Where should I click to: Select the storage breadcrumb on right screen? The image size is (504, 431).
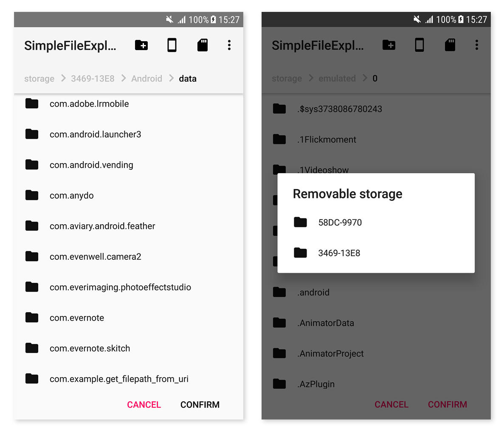point(287,78)
